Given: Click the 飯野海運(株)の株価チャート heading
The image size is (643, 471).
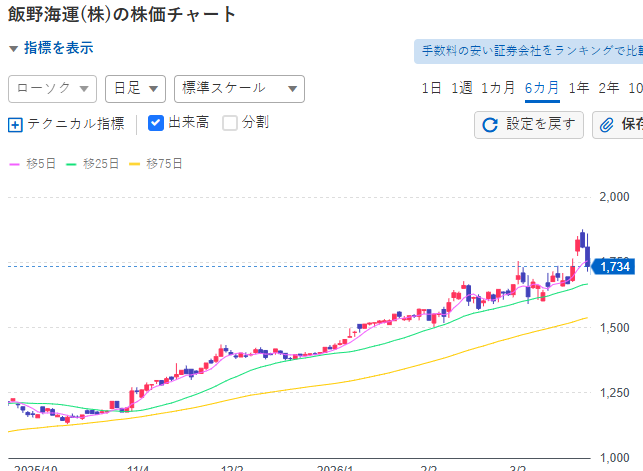Looking at the screenshot, I should pos(122,15).
